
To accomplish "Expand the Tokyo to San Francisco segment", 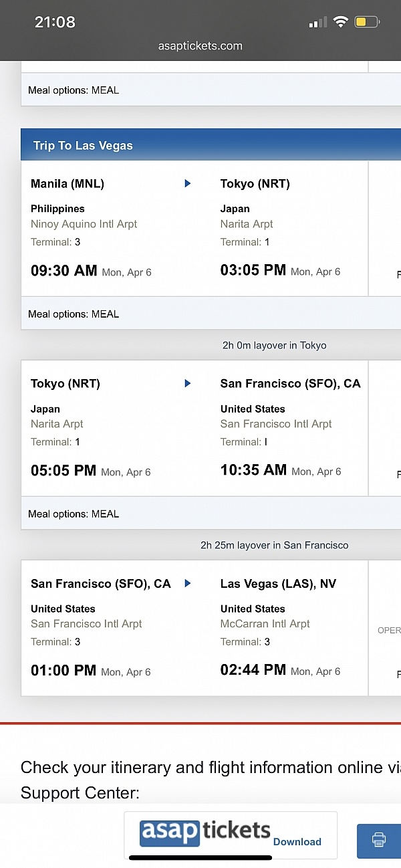I will tap(200, 428).
